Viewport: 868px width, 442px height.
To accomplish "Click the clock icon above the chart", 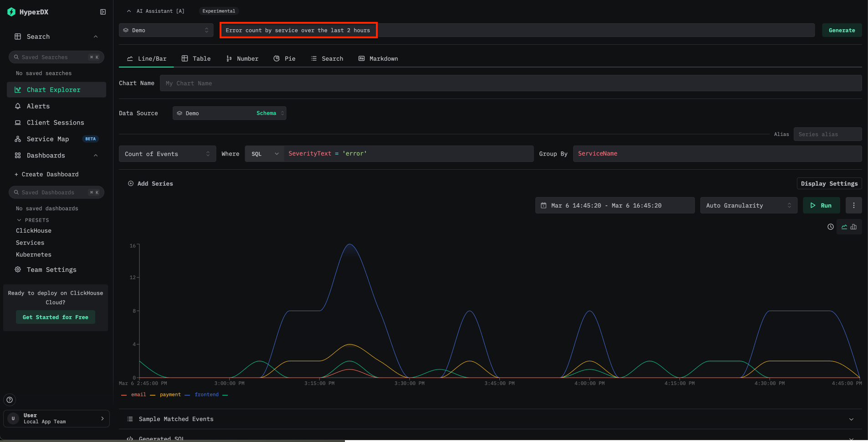I will [x=830, y=227].
